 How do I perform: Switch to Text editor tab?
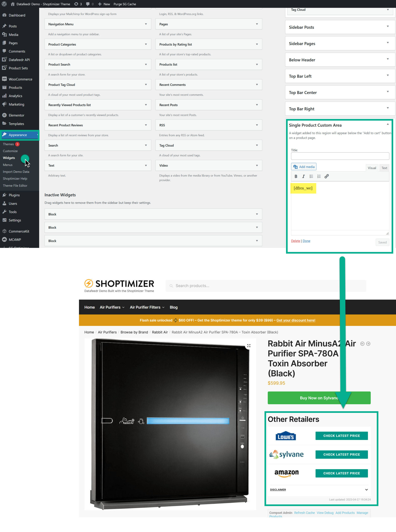[x=384, y=168]
